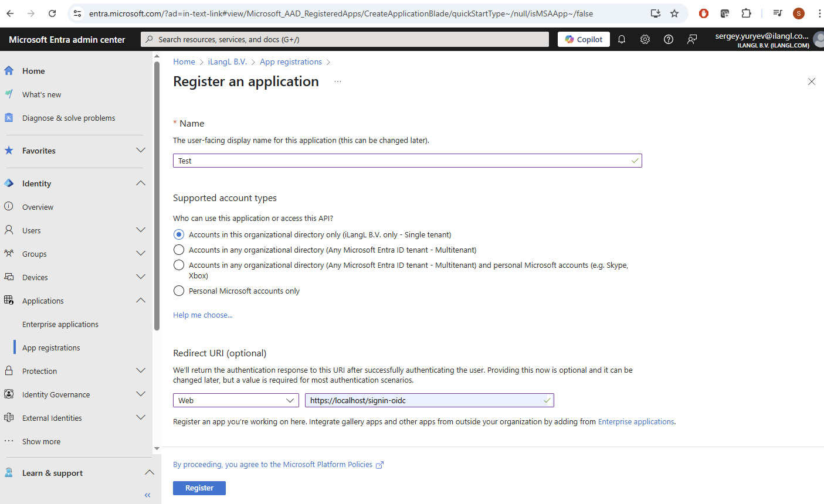Open notifications bell in Entra header
Image resolution: width=824 pixels, height=504 pixels.
click(622, 39)
